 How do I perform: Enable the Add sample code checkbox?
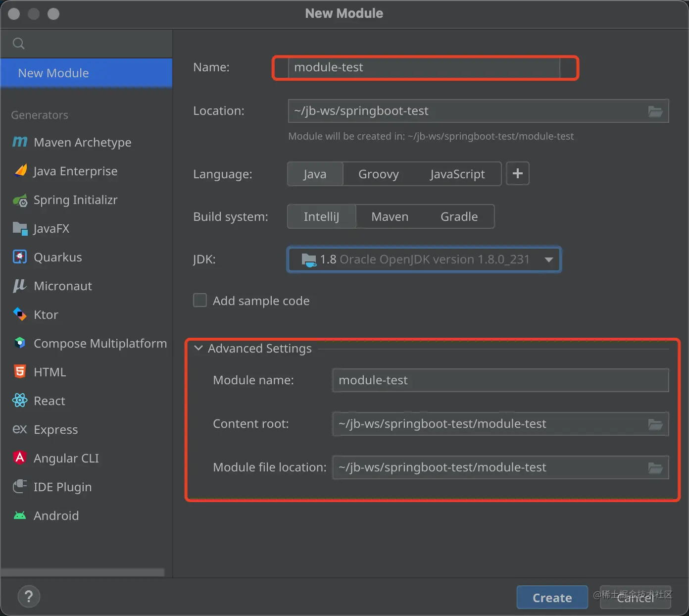pyautogui.click(x=200, y=300)
